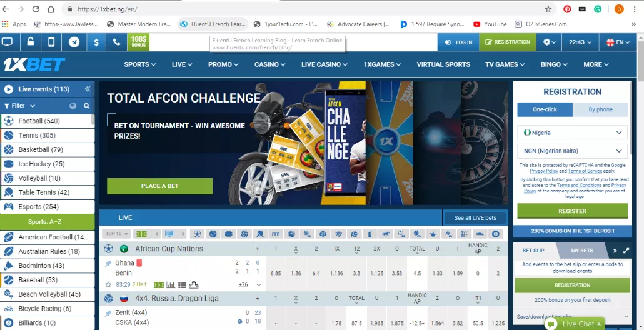Pin the Zenit (4x4) match
This screenshot has width=644, height=330.
(x=108, y=314)
